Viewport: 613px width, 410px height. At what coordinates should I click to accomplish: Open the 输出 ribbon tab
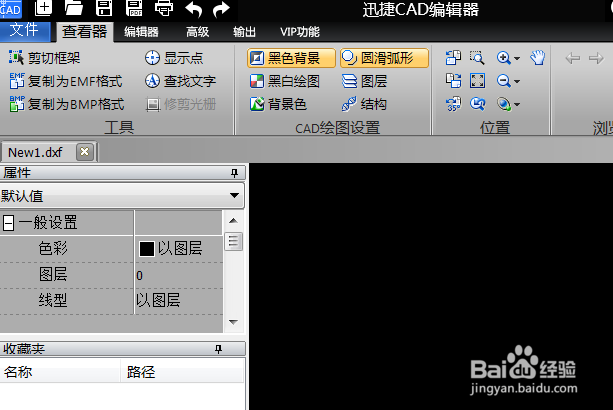244,32
